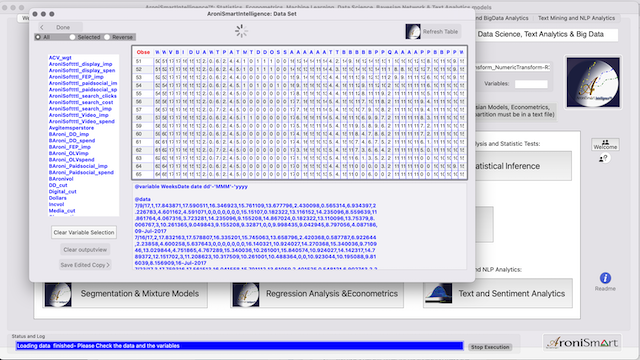Select BAroni_OLVspend variable
640x360 pixels.
[71, 160]
